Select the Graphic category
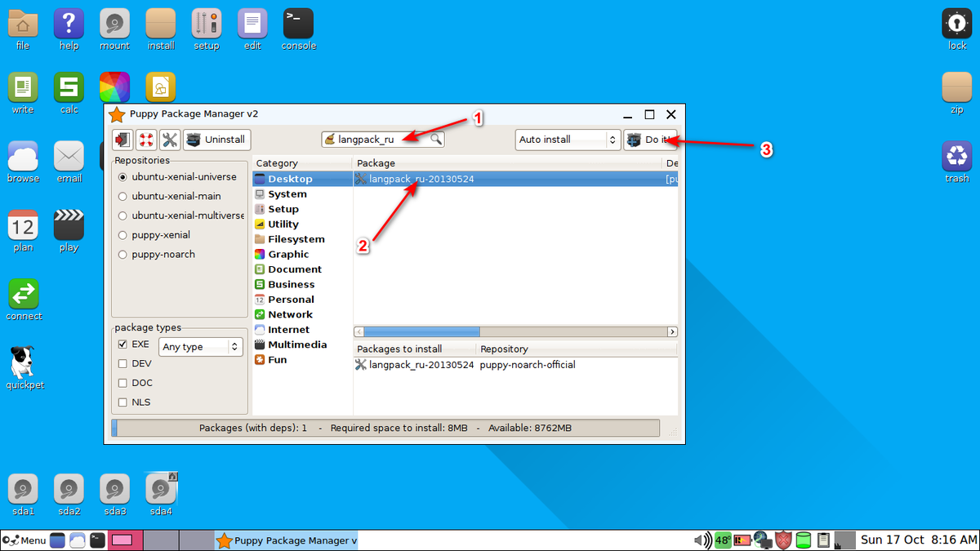 pyautogui.click(x=302, y=255)
